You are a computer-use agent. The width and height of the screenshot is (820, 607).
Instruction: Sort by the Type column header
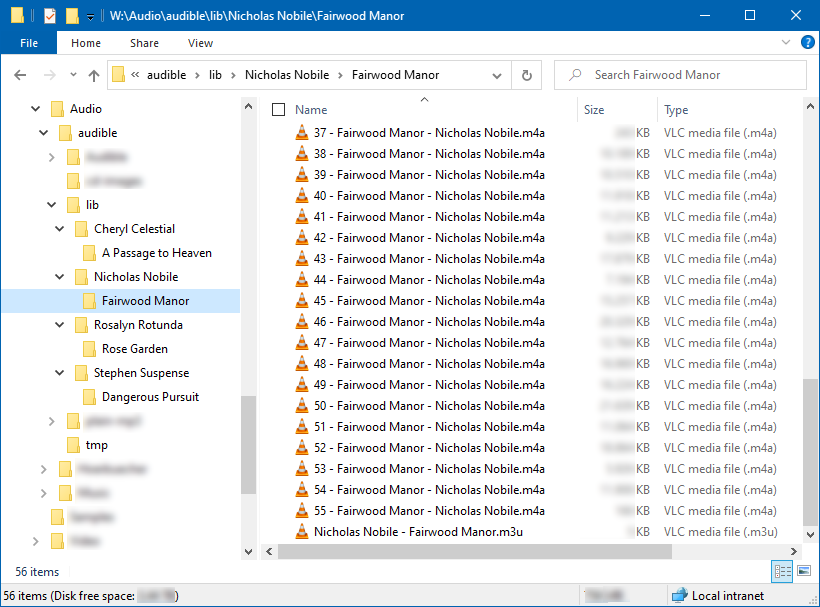click(x=676, y=110)
